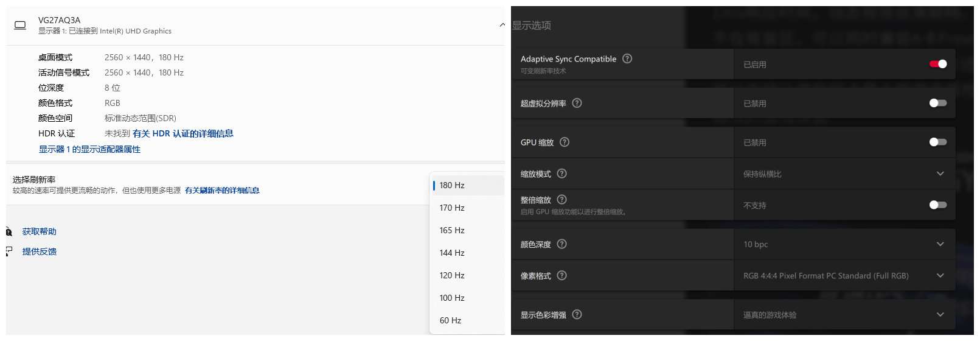Disable the Adaptive Sync Compatible toggle
The height and width of the screenshot is (341, 980).
[x=937, y=64]
